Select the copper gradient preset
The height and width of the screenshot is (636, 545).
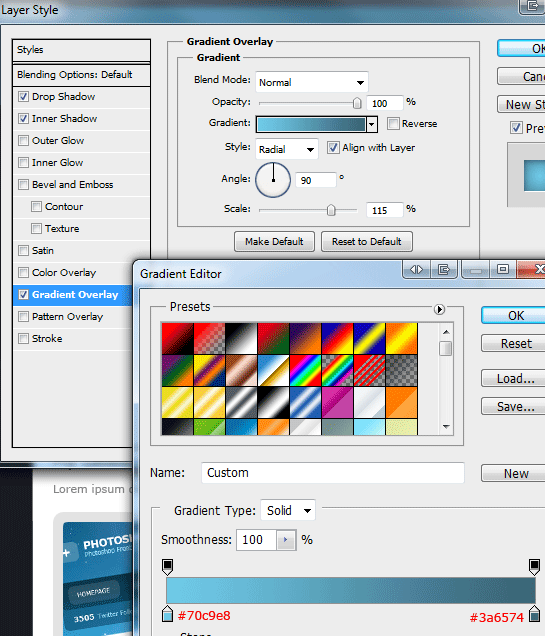click(x=241, y=371)
